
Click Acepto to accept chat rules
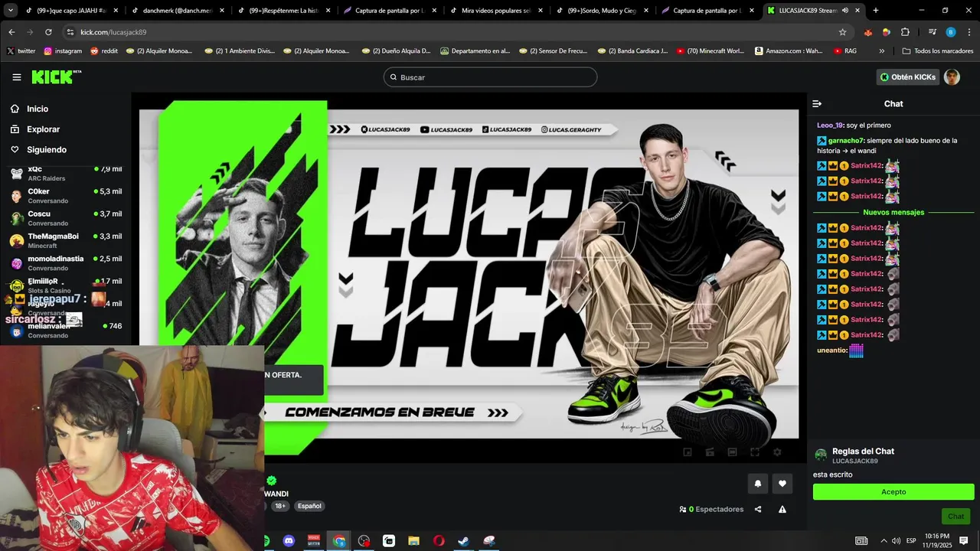coord(893,492)
